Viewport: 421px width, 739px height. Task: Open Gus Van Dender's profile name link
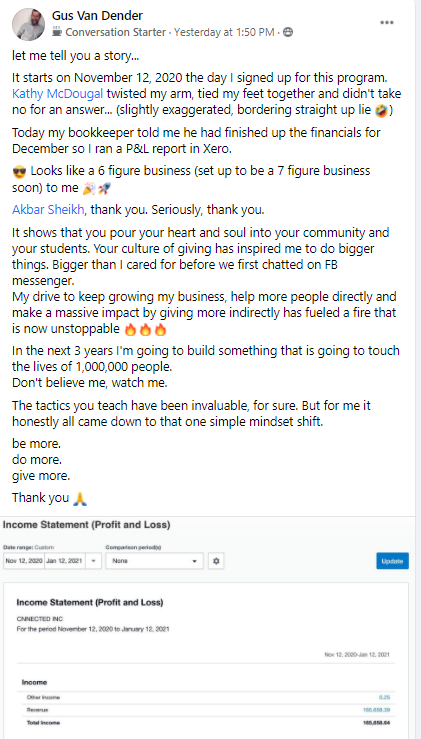(97, 16)
